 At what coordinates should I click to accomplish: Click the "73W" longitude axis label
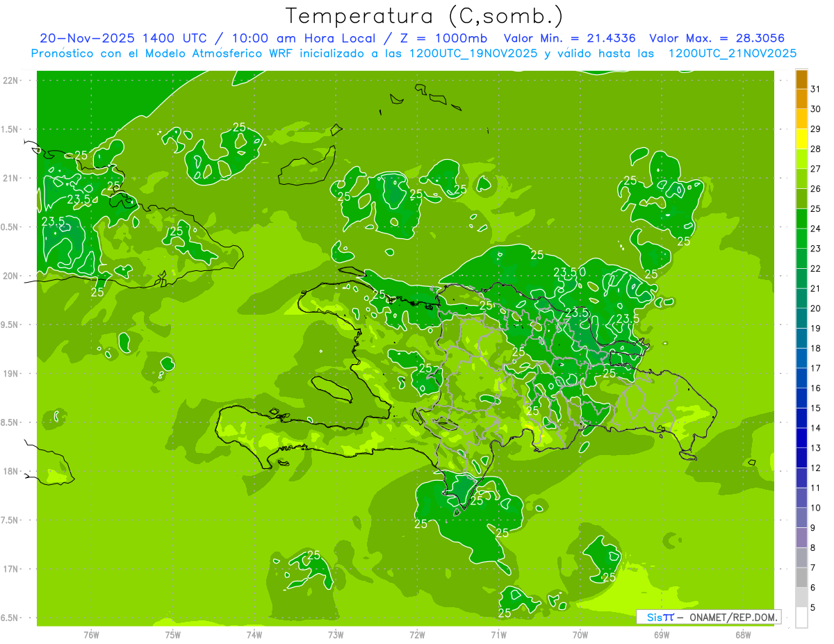click(336, 635)
